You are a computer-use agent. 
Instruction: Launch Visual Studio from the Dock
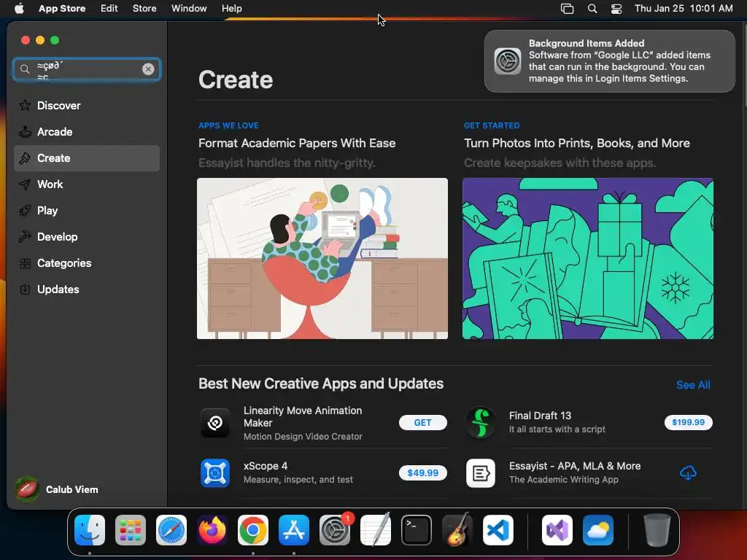point(557,530)
